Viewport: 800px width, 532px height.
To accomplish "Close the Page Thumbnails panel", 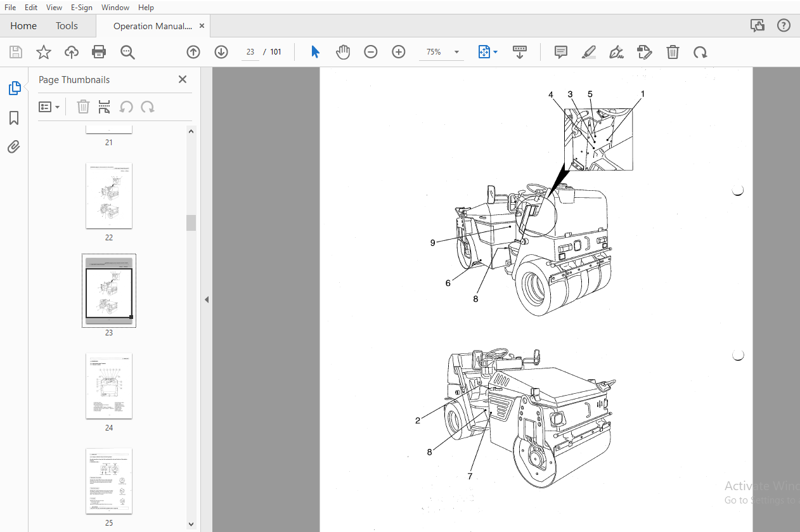I will click(183, 79).
